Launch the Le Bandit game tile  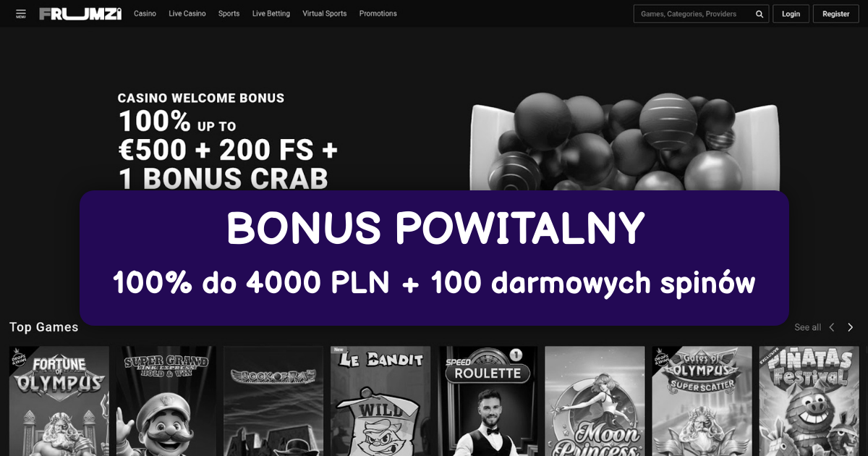380,401
